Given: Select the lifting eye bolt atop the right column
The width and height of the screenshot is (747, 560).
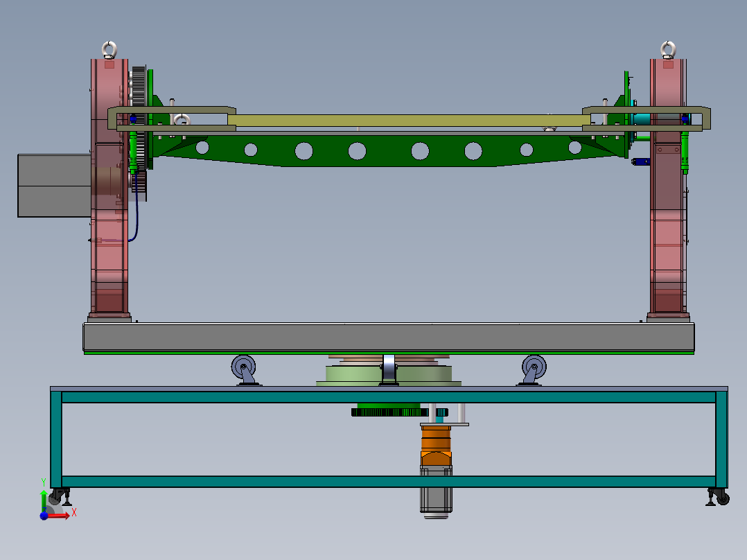Looking at the screenshot, I should pos(668,50).
